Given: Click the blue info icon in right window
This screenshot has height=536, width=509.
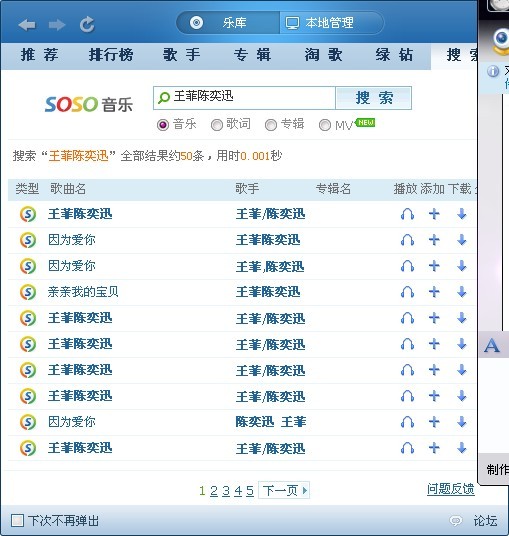Looking at the screenshot, I should point(493,71).
